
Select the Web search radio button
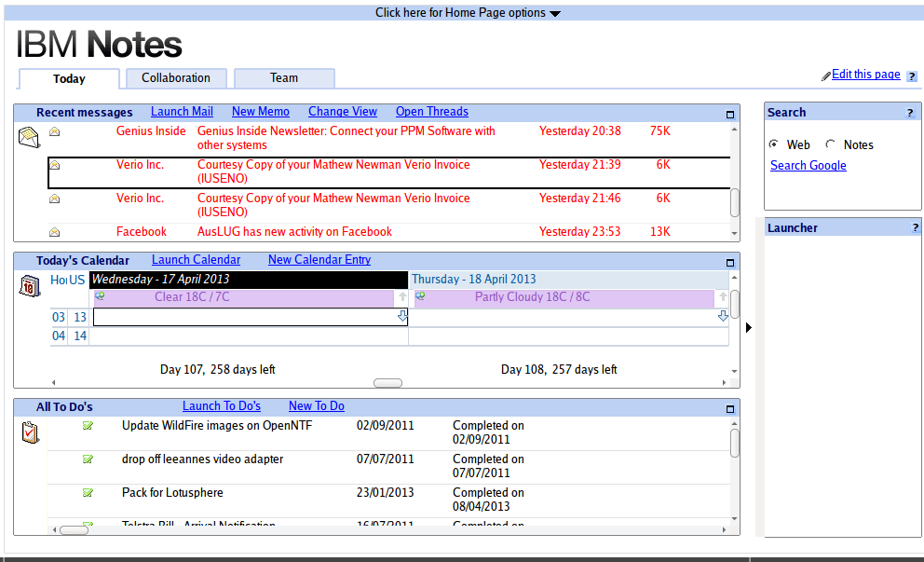pyautogui.click(x=774, y=144)
